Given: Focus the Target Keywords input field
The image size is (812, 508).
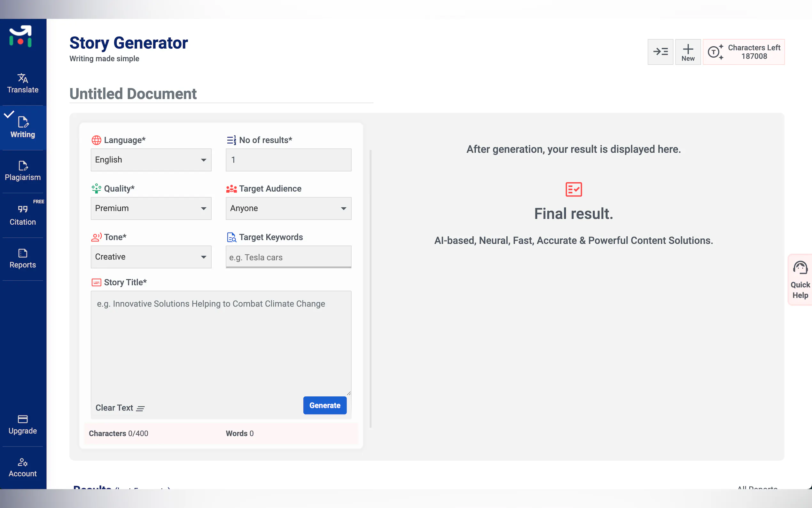Looking at the screenshot, I should [x=288, y=257].
